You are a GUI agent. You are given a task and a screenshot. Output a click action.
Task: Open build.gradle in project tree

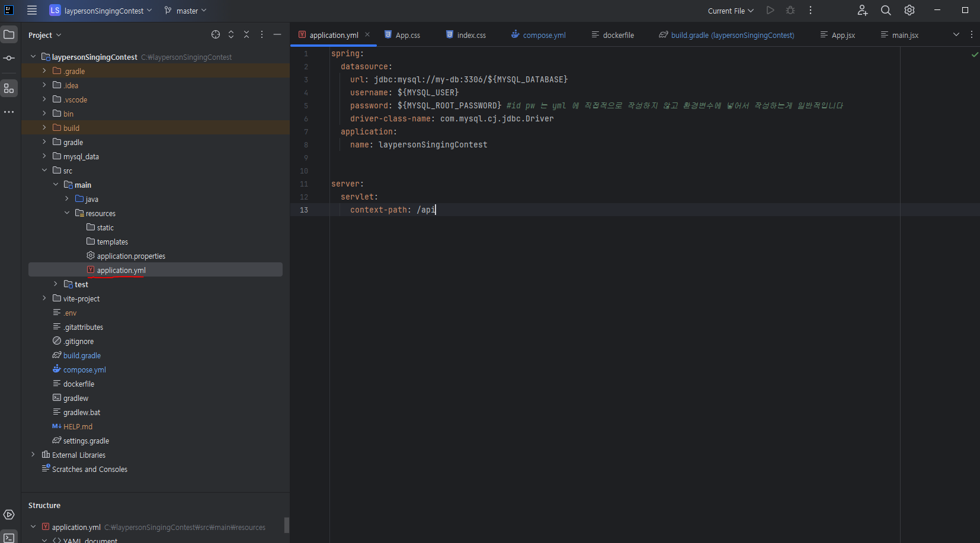82,355
